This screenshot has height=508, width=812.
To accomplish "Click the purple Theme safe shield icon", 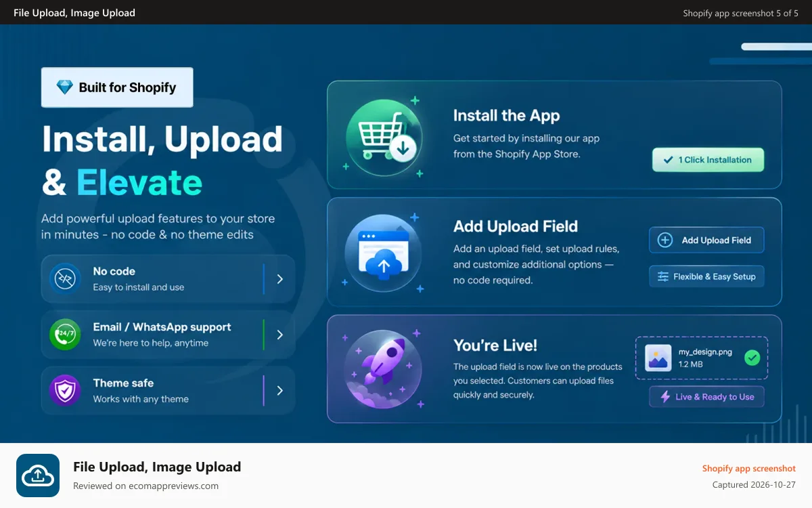I will [65, 390].
